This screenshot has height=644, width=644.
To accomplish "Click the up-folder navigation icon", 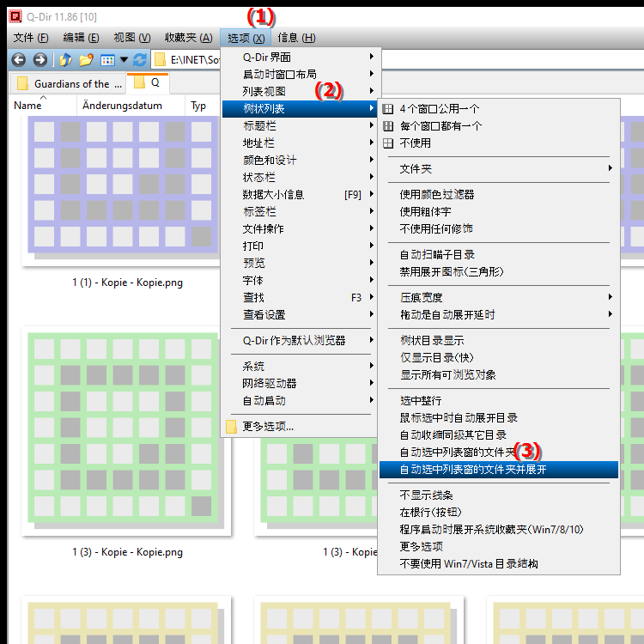I will pos(66,60).
